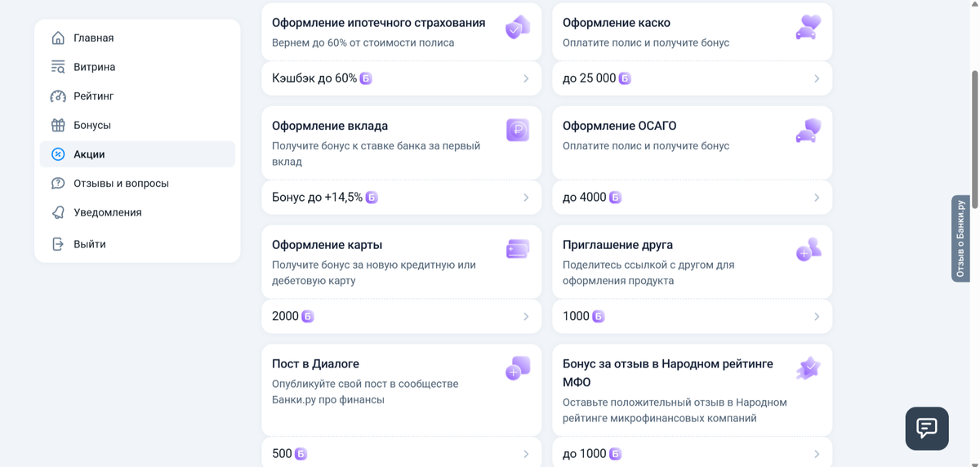Screen dimensions: 980x467
Task: Expand the Кэшбэк до 60% row chevron
Action: point(526,78)
